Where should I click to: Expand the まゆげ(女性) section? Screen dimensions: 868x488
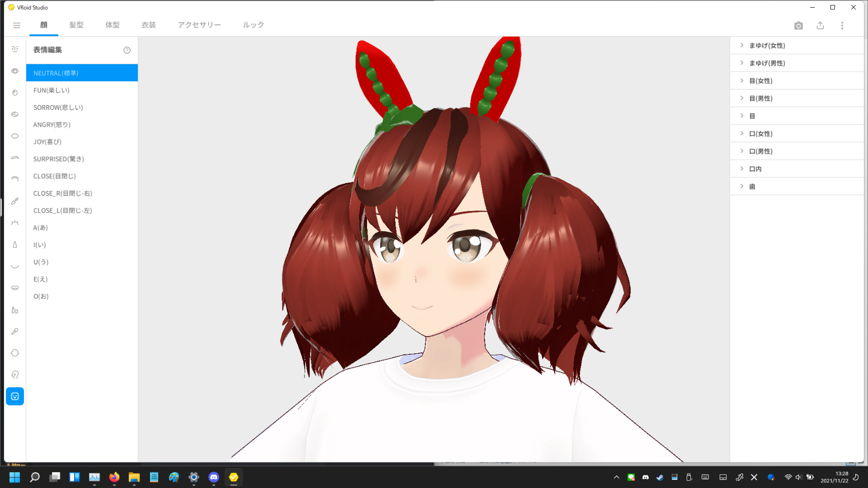[x=797, y=45]
